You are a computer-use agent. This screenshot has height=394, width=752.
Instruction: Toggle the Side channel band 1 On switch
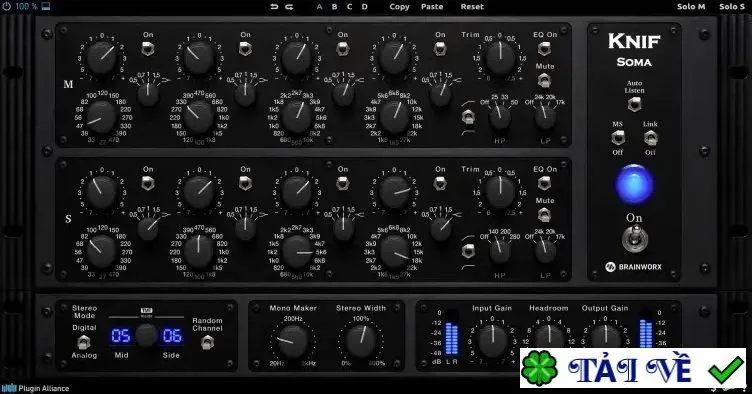pyautogui.click(x=148, y=183)
